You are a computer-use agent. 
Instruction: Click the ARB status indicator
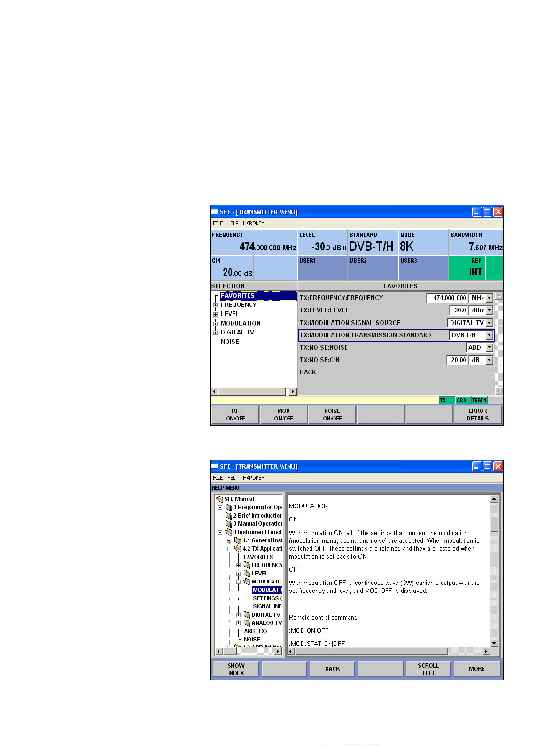(463, 400)
